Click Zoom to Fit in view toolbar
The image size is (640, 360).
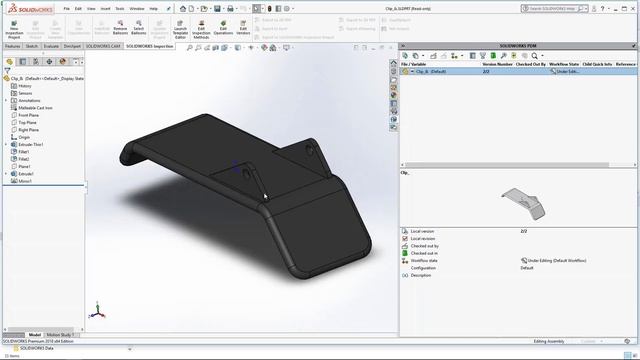189,48
